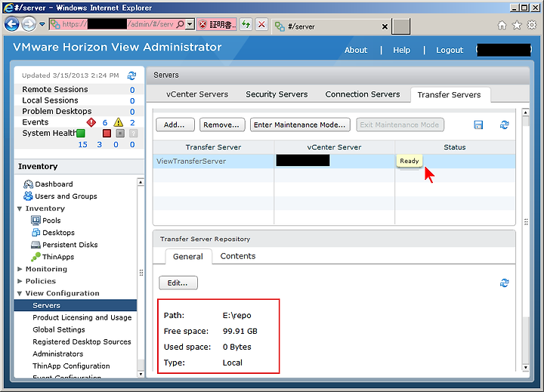The height and width of the screenshot is (392, 544).
Task: Switch to the vCenter Servers tab
Action: pyautogui.click(x=197, y=94)
